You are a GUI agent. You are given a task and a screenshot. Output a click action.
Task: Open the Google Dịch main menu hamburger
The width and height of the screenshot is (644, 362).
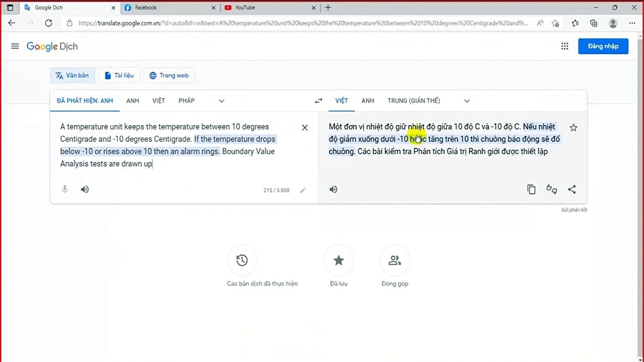click(15, 46)
